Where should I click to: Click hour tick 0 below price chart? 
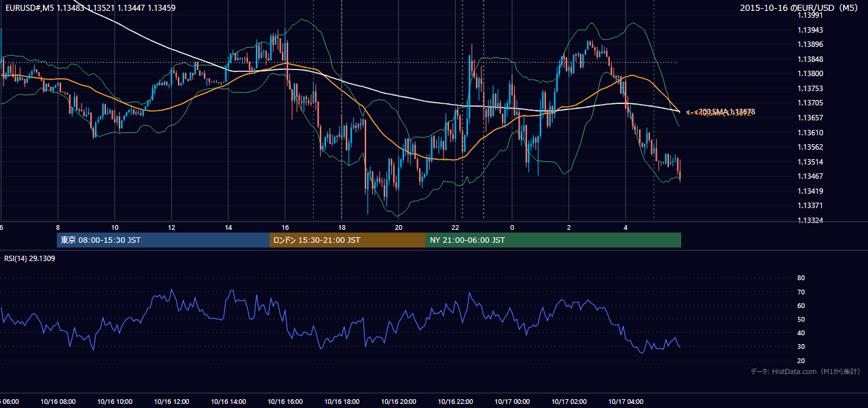[x=512, y=227]
